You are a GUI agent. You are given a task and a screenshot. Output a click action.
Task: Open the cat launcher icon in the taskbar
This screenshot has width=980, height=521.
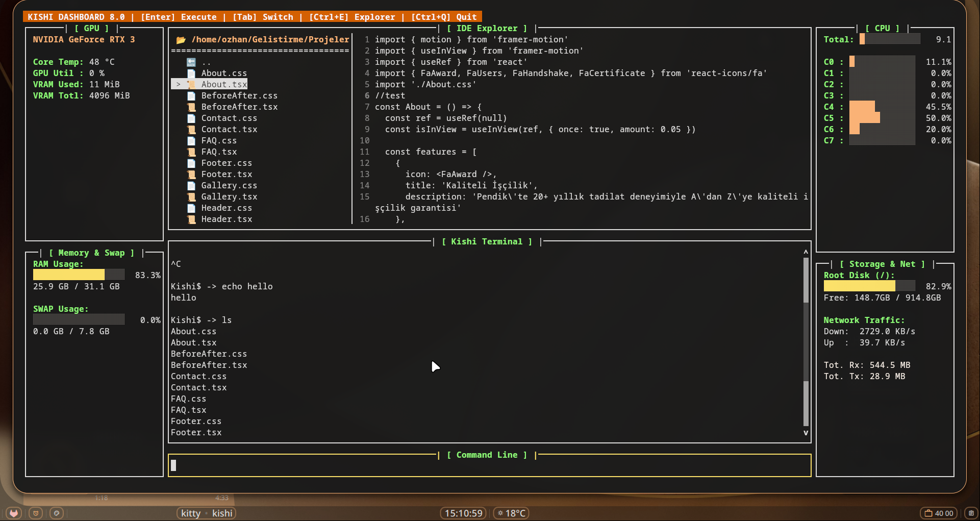pos(14,513)
